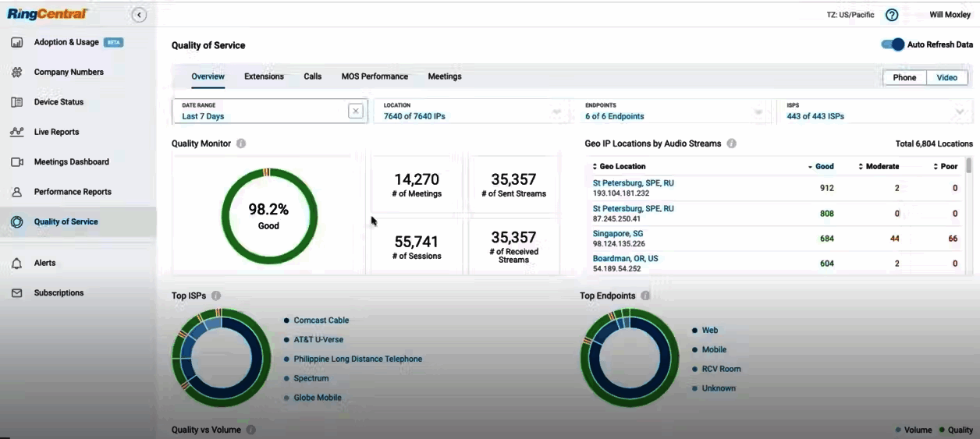This screenshot has height=439, width=980.
Task: Open Live Reports in the sidebar
Action: coord(78,132)
